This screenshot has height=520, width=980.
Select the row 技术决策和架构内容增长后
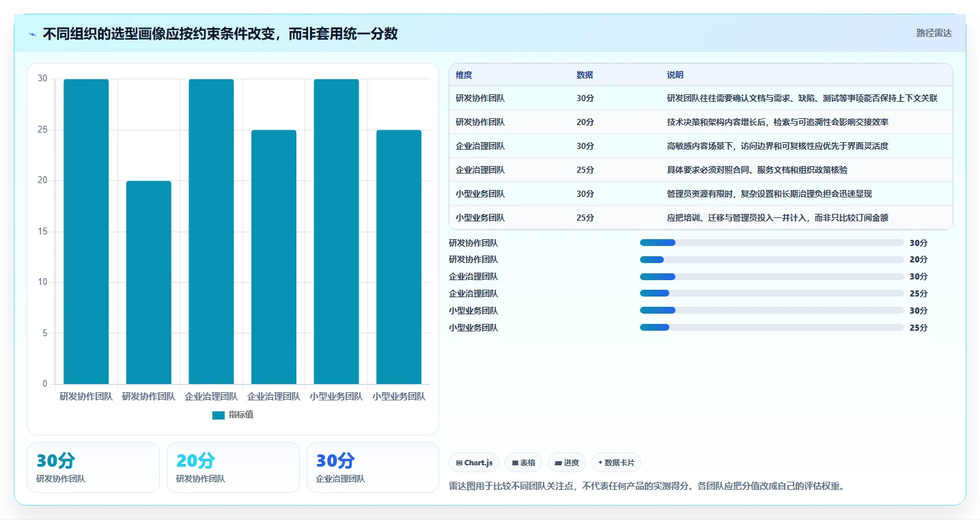coord(701,122)
